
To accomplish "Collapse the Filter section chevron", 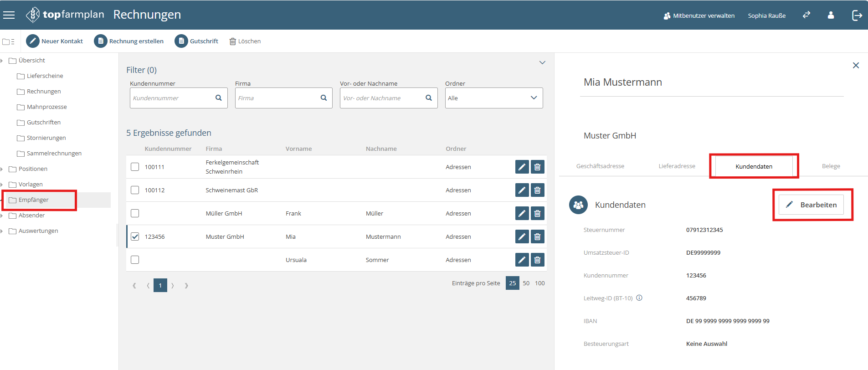I will tap(542, 62).
